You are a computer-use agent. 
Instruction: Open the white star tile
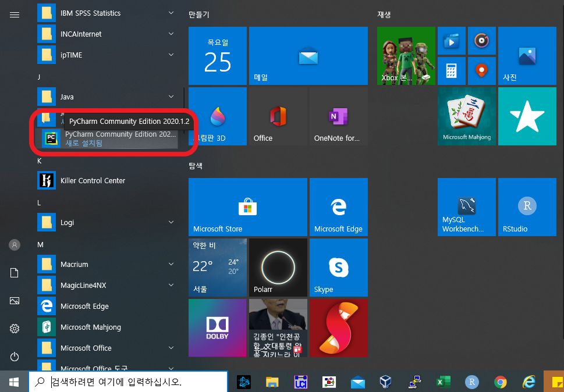[x=527, y=116]
